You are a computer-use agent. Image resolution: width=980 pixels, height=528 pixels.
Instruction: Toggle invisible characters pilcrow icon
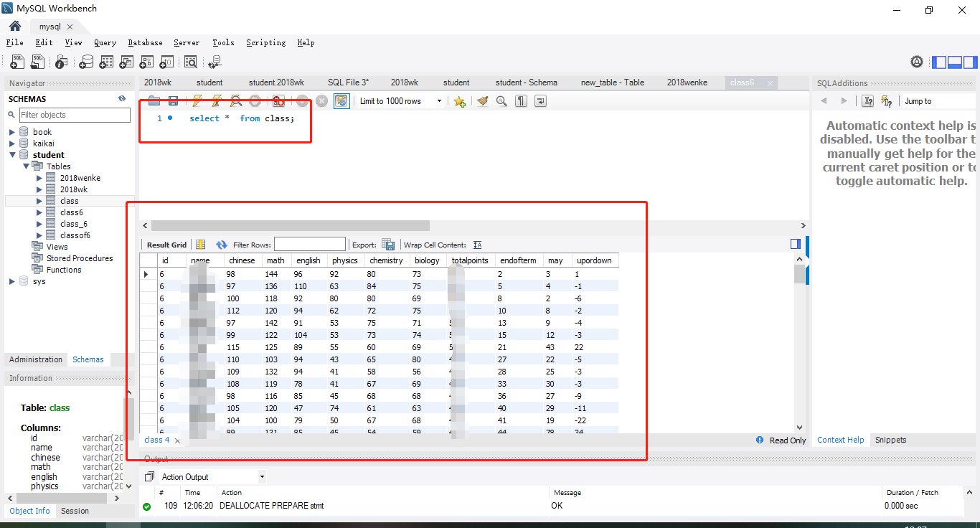522,101
